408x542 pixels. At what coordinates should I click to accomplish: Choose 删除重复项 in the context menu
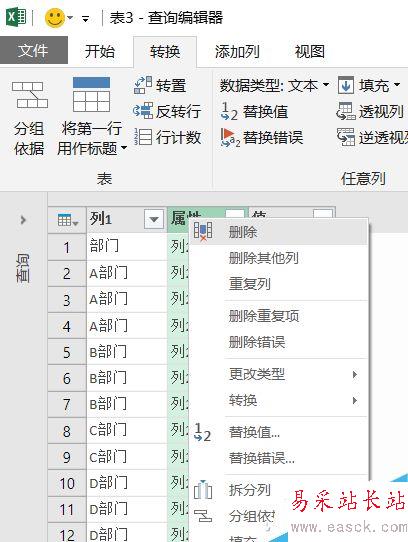279,316
